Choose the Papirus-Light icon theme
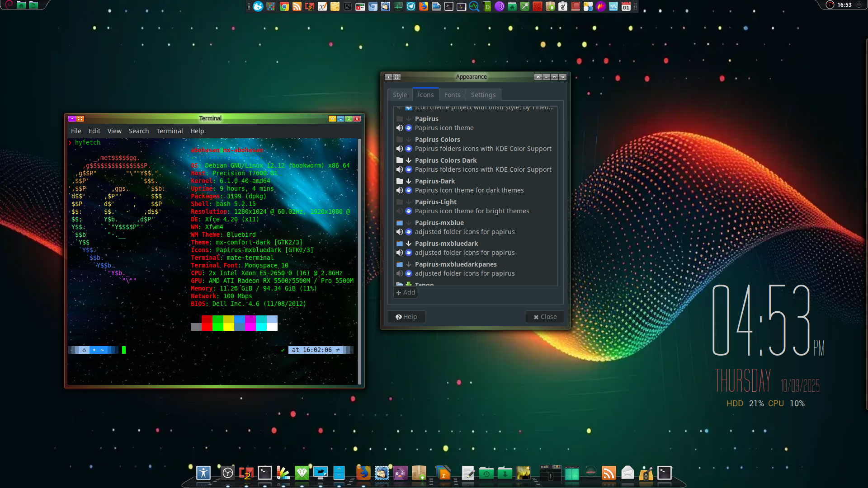The width and height of the screenshot is (868, 488). click(436, 202)
